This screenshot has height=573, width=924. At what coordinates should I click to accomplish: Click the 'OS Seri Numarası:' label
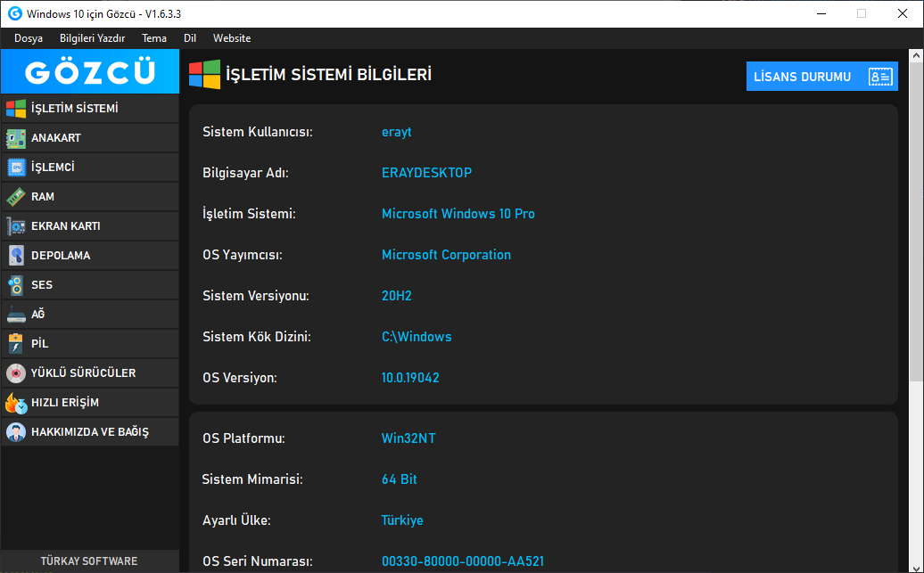pyautogui.click(x=258, y=561)
